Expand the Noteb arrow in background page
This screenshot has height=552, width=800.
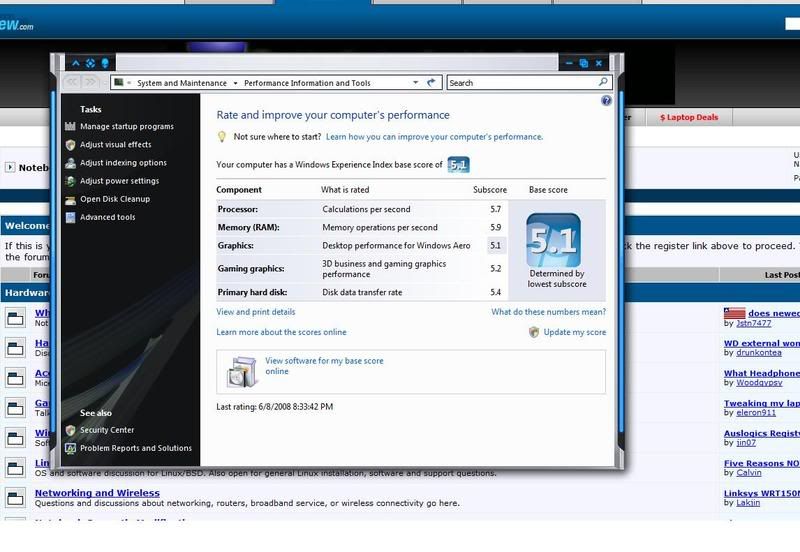coord(10,167)
